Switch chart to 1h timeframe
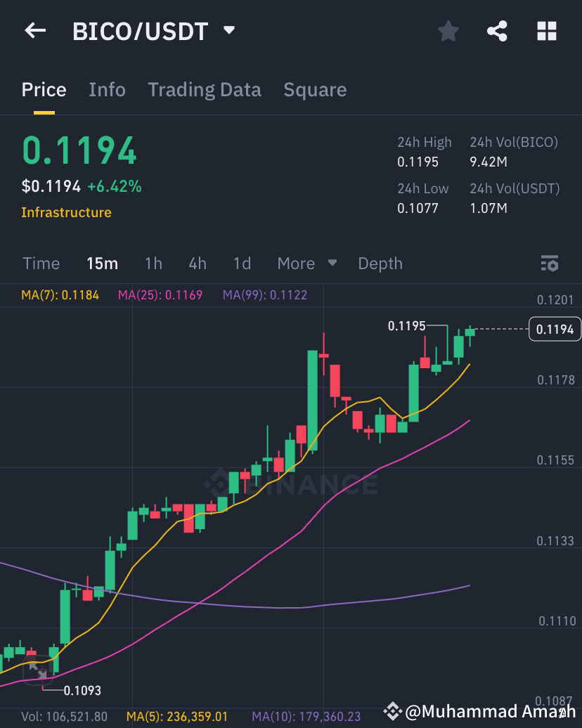Screen dimensions: 582x728 [153, 264]
